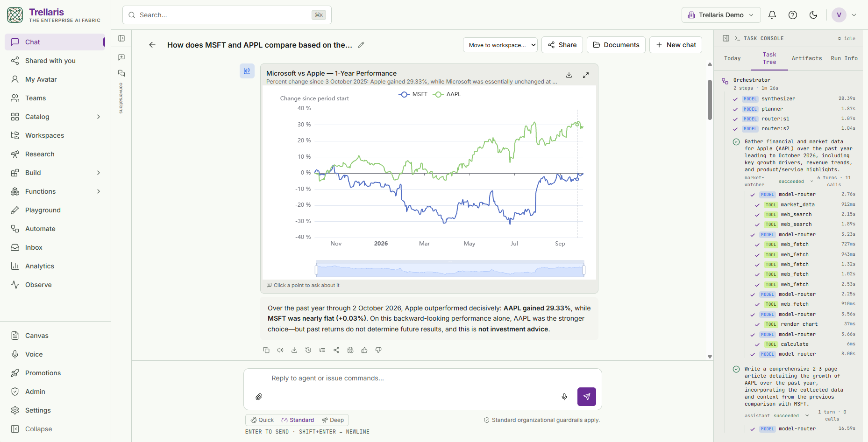Share the response with share icon
This screenshot has height=442, width=868.
coord(336,350)
